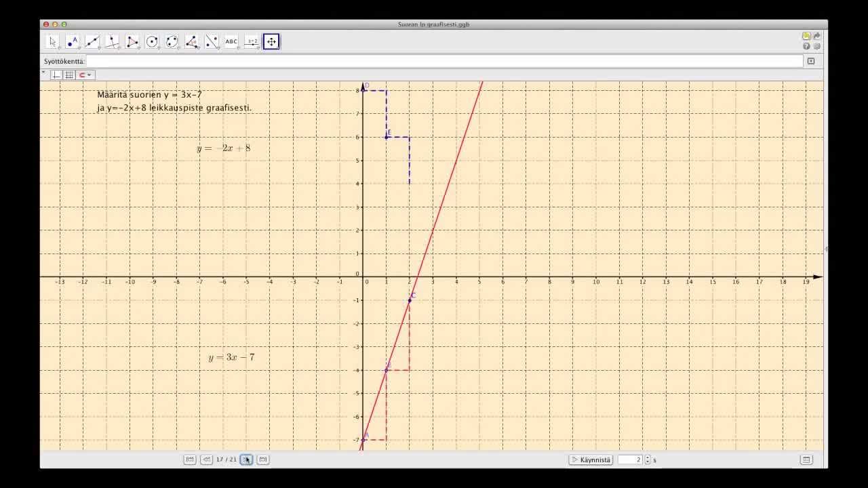Click in the Syöttökenttä input field
Image resolution: width=868 pixels, height=488 pixels.
tap(444, 61)
